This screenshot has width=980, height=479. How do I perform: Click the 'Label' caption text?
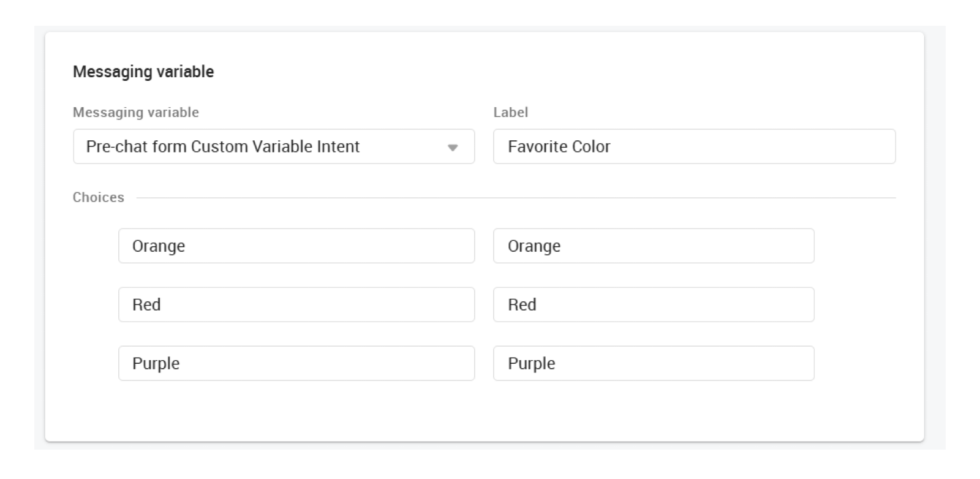510,112
